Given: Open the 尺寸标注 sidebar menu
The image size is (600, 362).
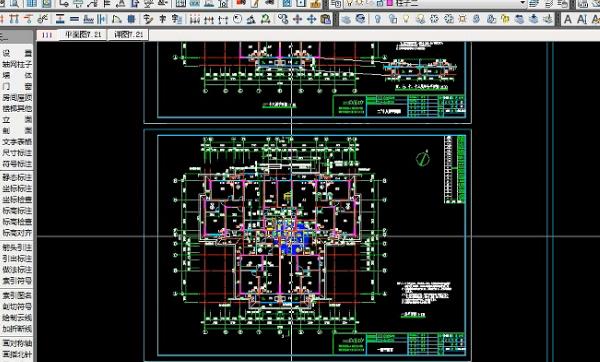Looking at the screenshot, I should (x=17, y=153).
